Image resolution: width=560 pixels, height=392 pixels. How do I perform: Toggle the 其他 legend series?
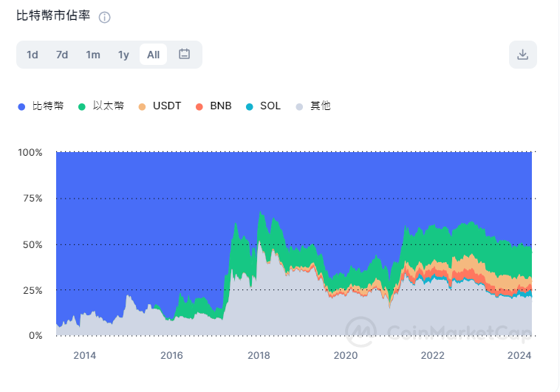313,106
